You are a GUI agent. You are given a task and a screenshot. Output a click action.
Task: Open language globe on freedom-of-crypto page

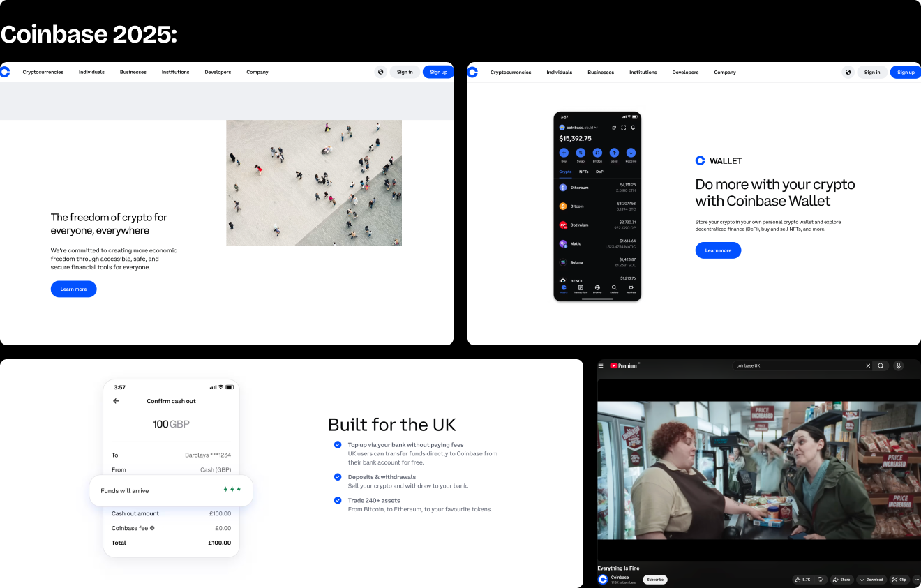381,72
